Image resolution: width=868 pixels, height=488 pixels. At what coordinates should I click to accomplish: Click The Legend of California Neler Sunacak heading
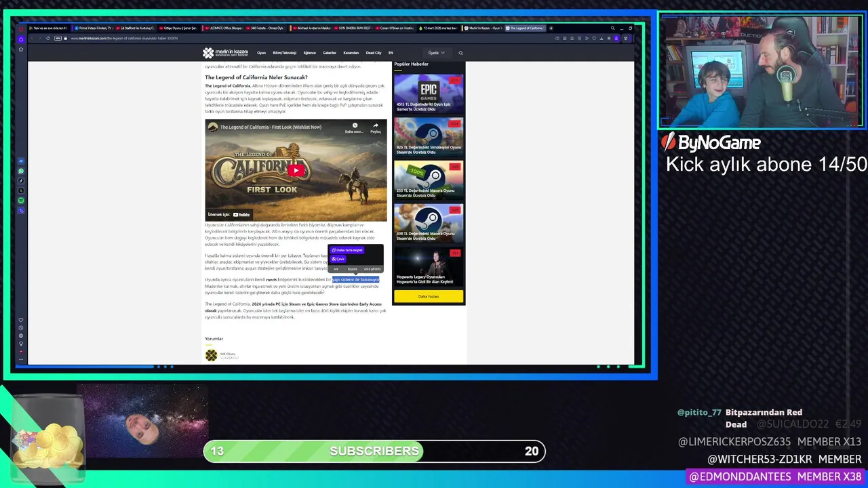tap(256, 77)
